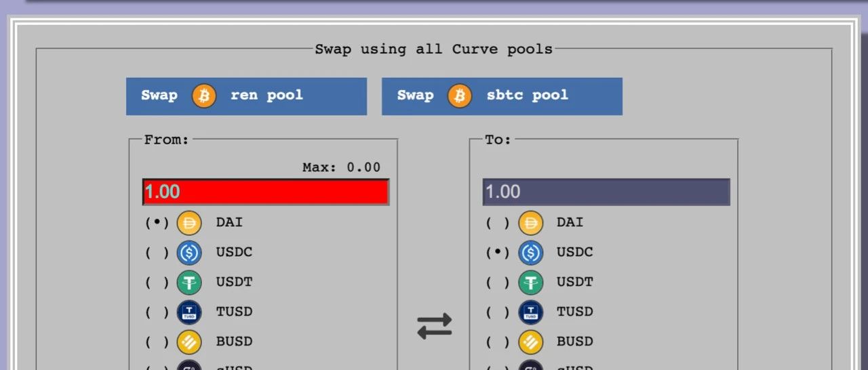Click the BUSD coin icon in From list
868x370 pixels.
[x=189, y=342]
